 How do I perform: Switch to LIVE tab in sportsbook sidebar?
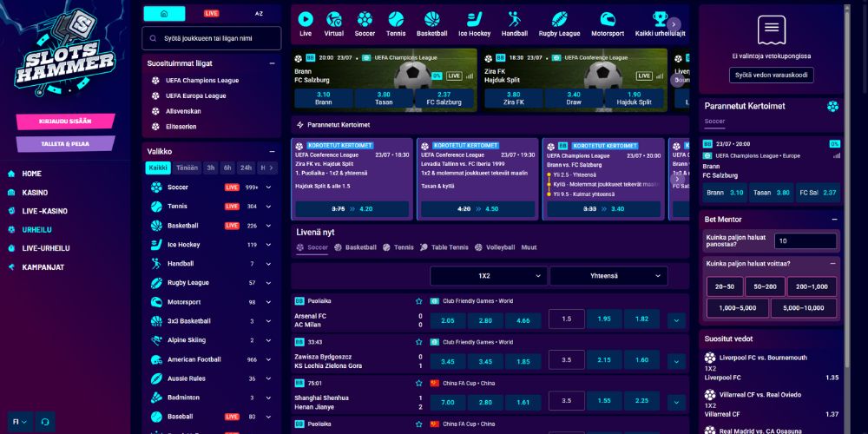(x=212, y=14)
